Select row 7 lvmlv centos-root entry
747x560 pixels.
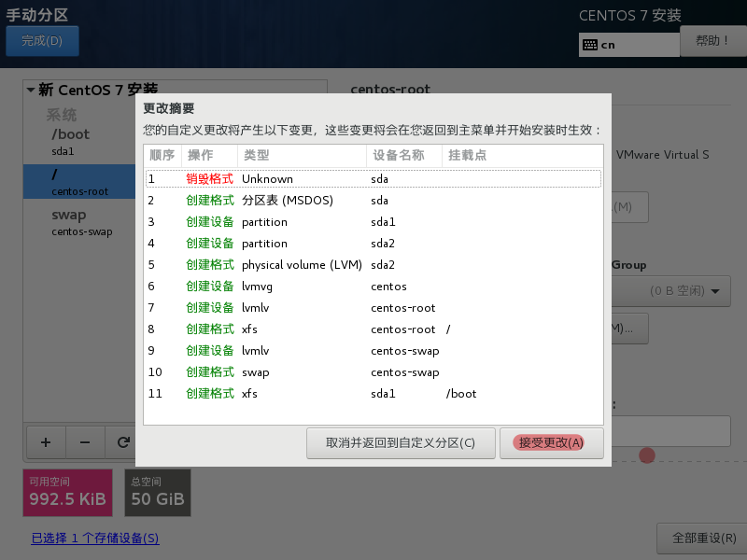[x=373, y=308]
